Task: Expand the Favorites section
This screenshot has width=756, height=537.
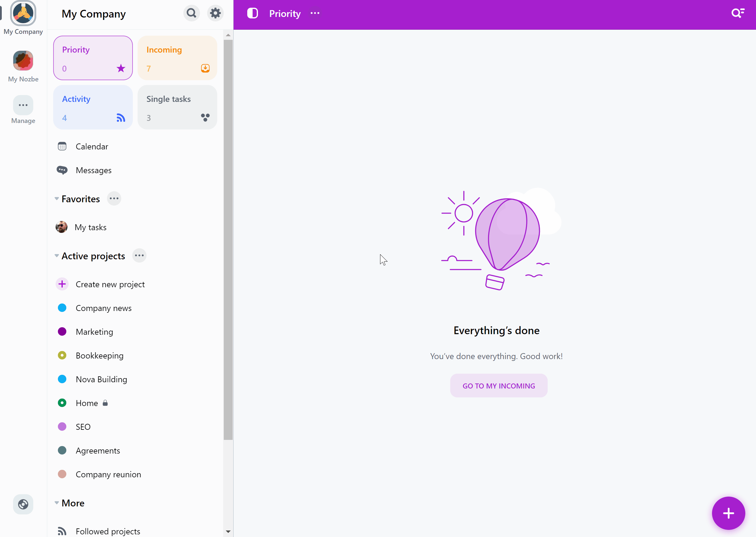Action: 56,199
